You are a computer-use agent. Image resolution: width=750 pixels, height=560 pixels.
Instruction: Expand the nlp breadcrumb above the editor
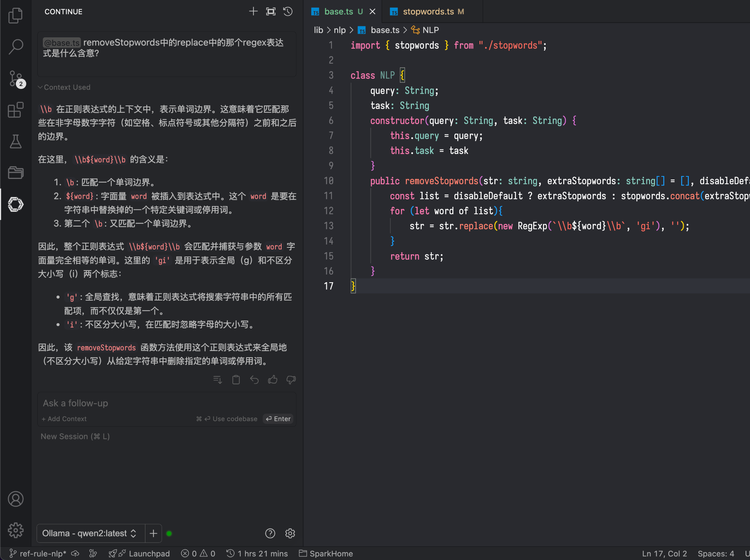click(339, 30)
